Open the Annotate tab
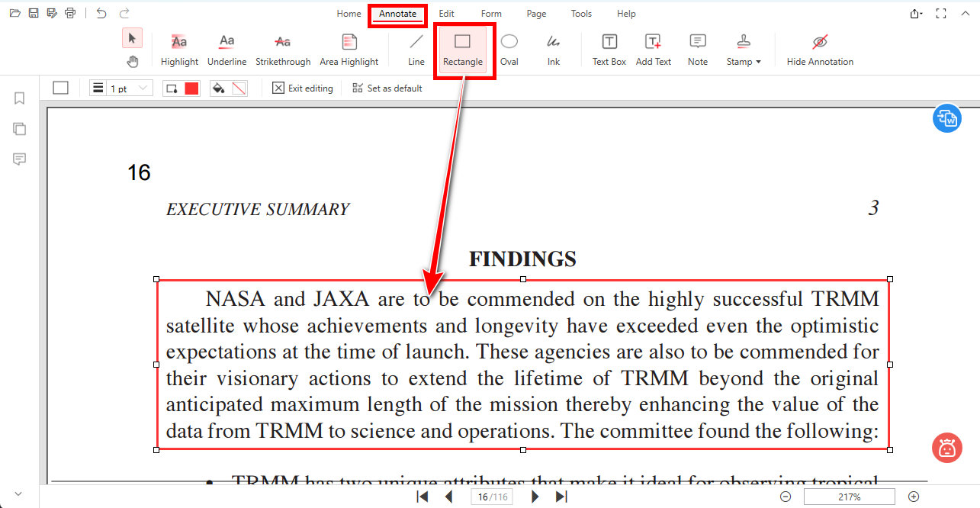The image size is (980, 508). coord(398,14)
